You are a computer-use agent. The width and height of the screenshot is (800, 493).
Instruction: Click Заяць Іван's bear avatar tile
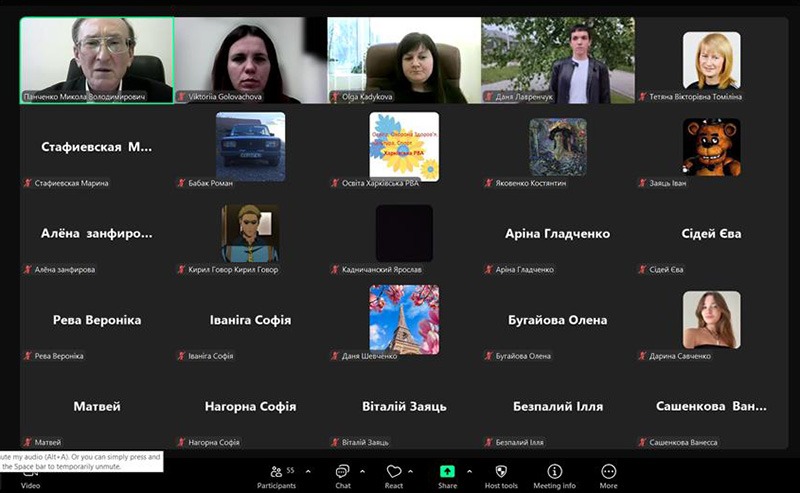(711, 146)
